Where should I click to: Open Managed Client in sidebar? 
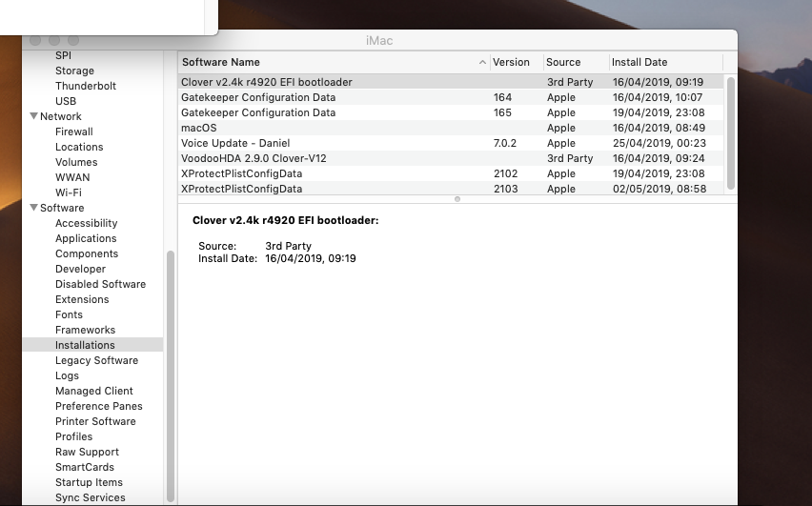point(93,391)
